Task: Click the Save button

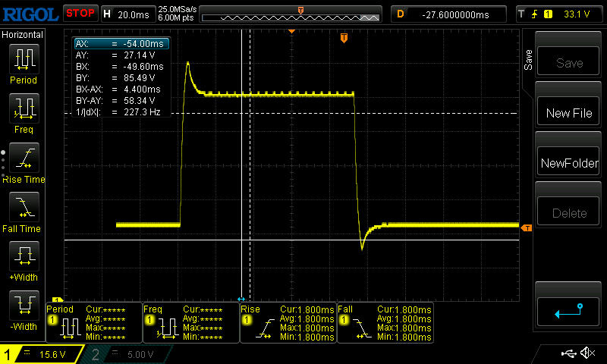Action: pos(568,61)
